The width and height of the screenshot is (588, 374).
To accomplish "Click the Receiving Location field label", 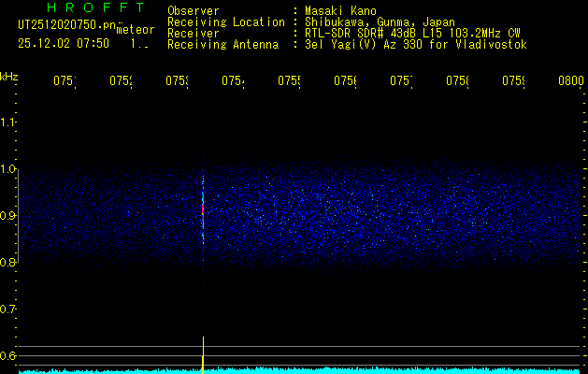I will pyautogui.click(x=225, y=22).
